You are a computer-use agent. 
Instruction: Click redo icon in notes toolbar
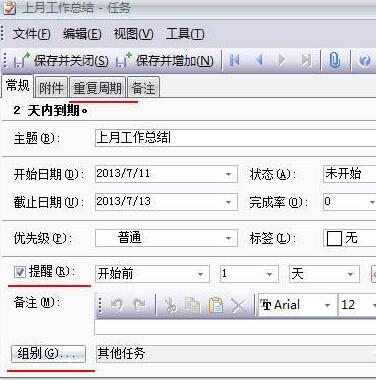[139, 305]
